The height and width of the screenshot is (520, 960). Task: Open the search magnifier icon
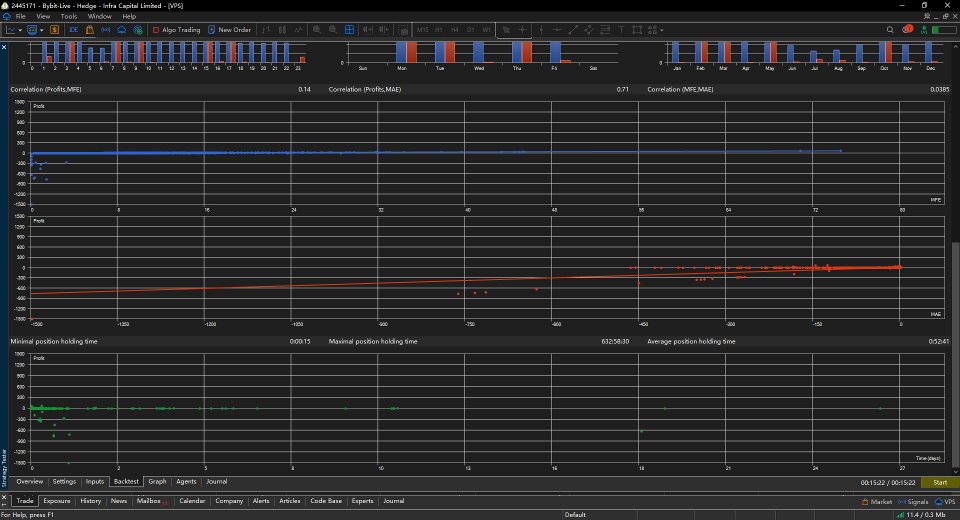[890, 29]
